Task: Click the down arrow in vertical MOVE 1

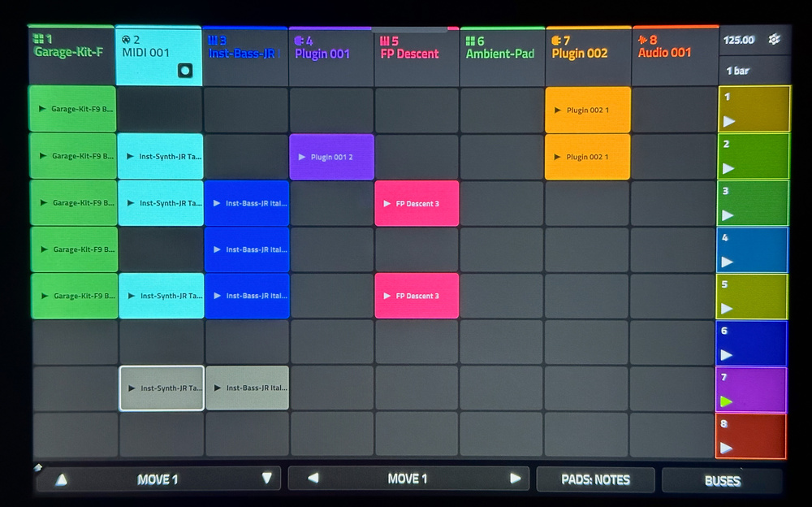Action: (266, 479)
